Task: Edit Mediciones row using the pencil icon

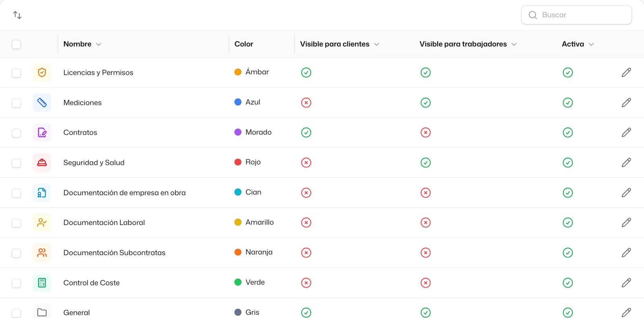Action: (x=626, y=103)
